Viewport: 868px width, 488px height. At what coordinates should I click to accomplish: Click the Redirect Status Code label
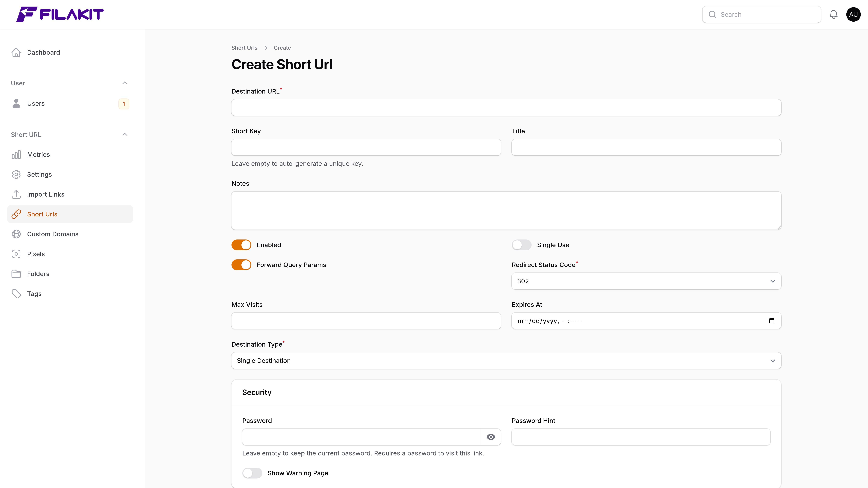(544, 265)
